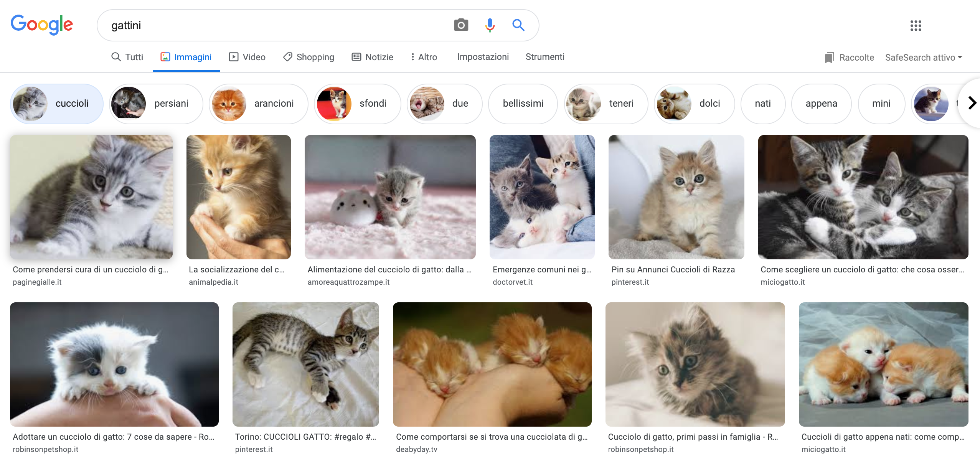
Task: Open the Impostazioni settings link
Action: [483, 57]
